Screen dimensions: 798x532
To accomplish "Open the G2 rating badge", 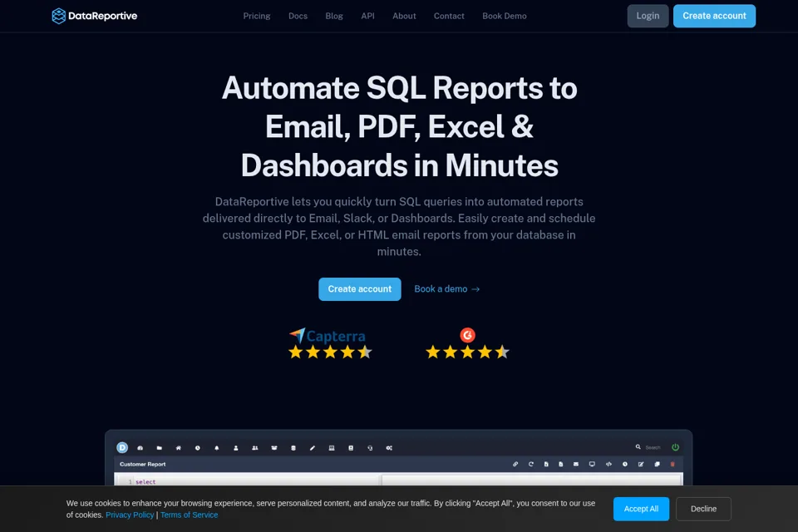I will (x=467, y=343).
